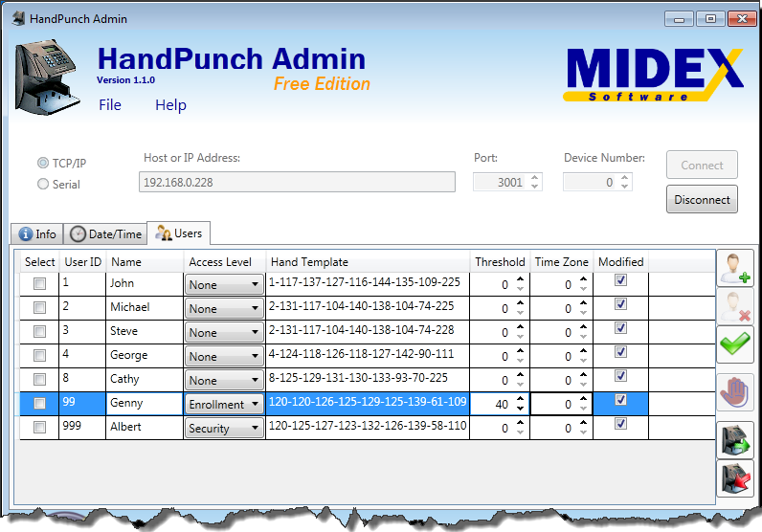This screenshot has width=762, height=532.
Task: Open John's Access Level dropdown
Action: tap(224, 284)
